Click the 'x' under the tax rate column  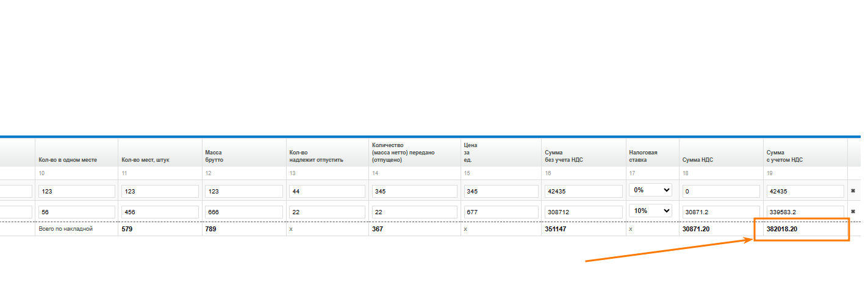click(631, 229)
